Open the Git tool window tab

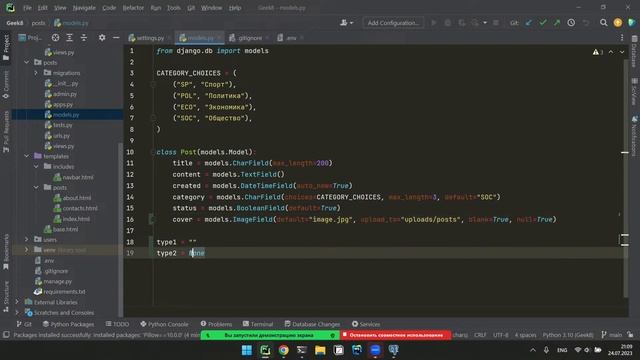pos(24,324)
